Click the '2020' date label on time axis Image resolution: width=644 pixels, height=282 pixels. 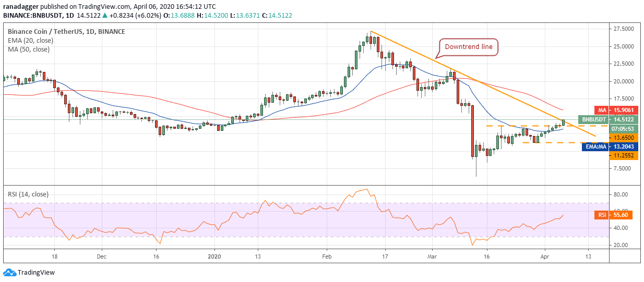click(x=215, y=256)
